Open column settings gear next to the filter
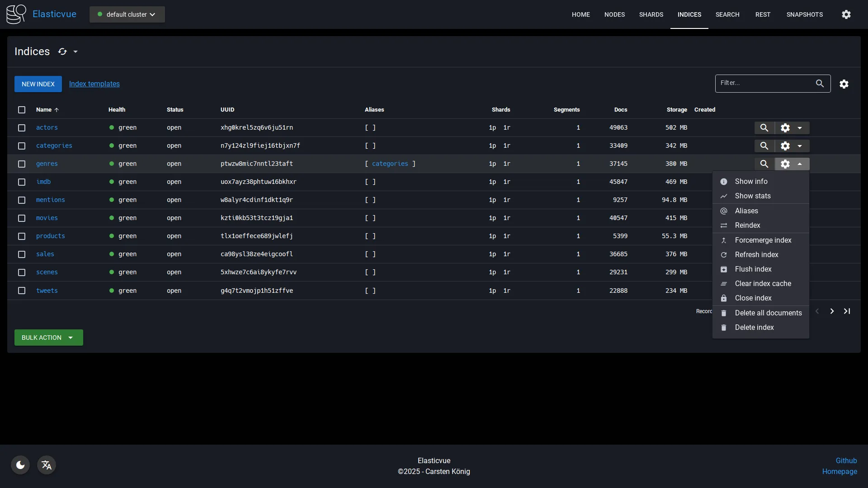This screenshot has height=488, width=868. 844,84
